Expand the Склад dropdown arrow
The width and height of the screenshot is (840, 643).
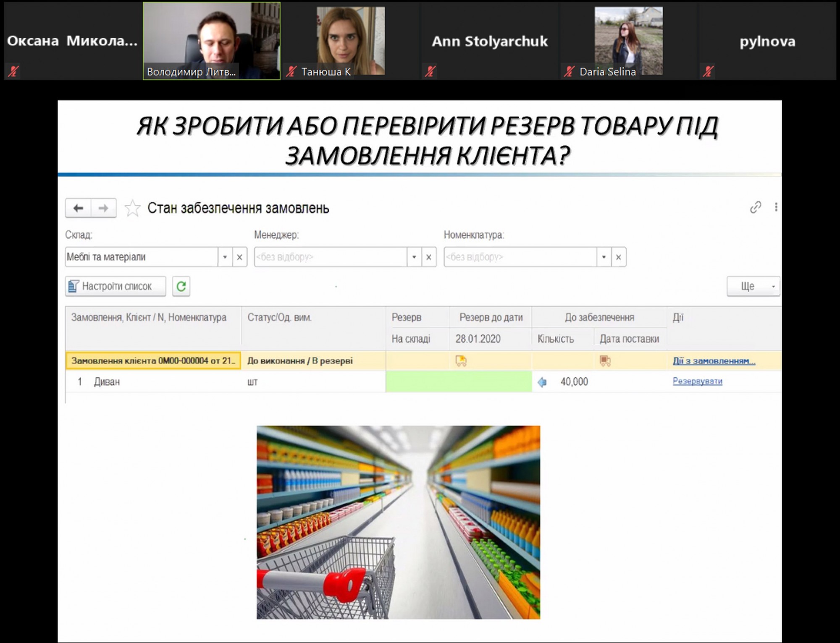[x=225, y=257]
